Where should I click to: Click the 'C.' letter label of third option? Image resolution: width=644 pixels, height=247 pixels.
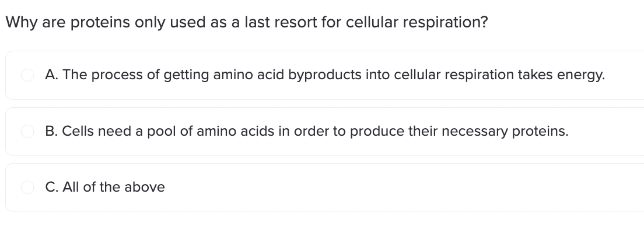(x=52, y=187)
